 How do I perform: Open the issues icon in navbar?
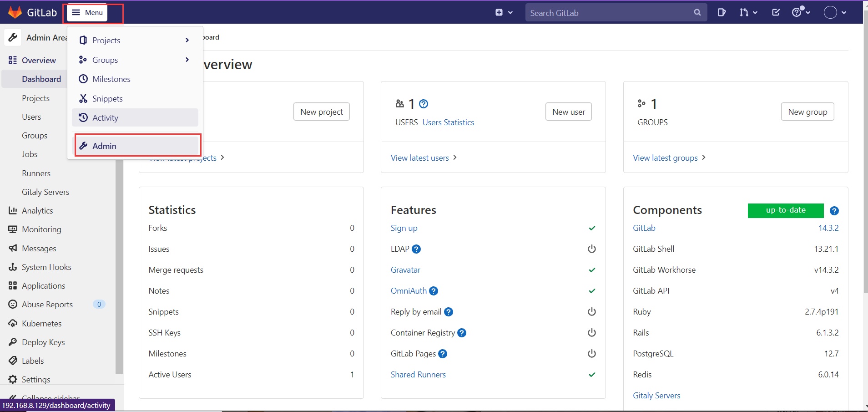722,13
